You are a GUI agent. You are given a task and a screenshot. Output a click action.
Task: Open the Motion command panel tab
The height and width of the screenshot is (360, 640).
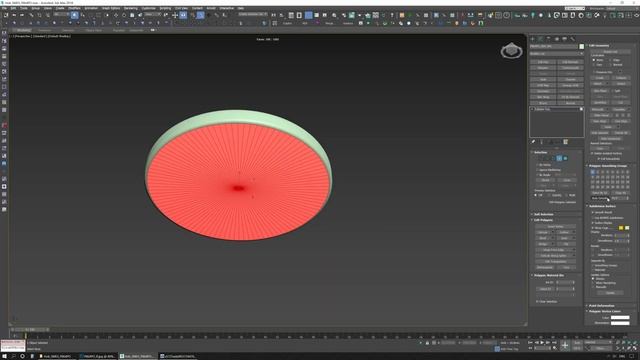click(557, 39)
